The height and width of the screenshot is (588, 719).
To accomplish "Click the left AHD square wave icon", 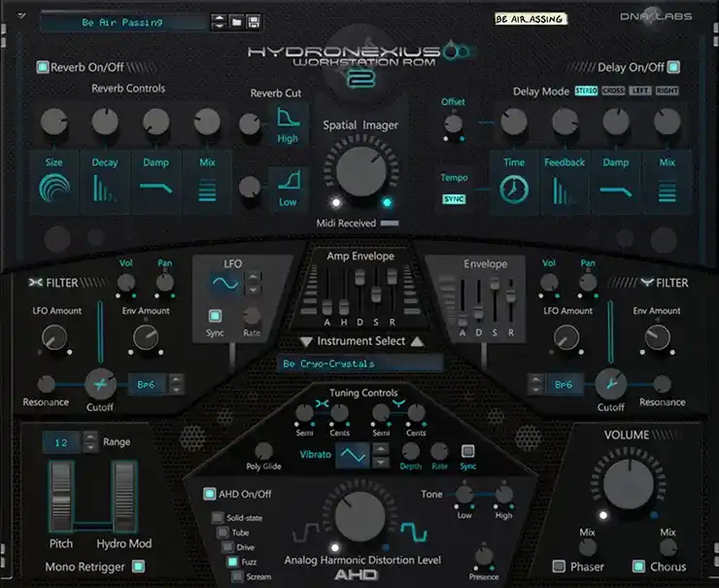I will point(306,533).
